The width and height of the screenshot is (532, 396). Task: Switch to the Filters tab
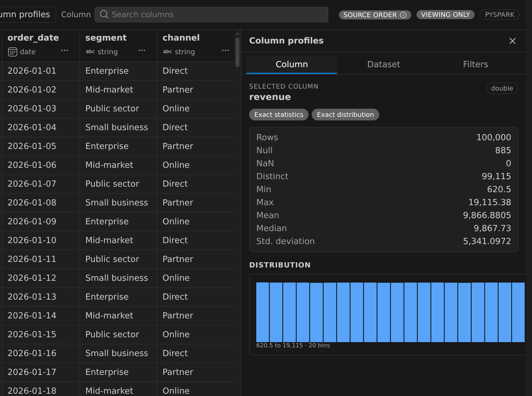pyautogui.click(x=475, y=64)
